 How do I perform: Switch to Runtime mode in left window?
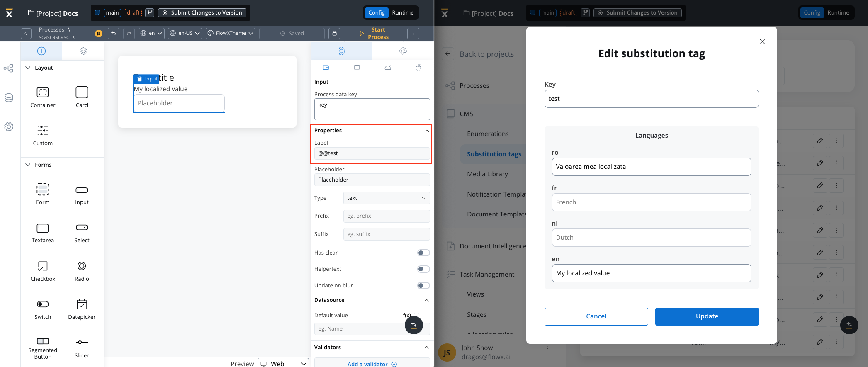[403, 13]
